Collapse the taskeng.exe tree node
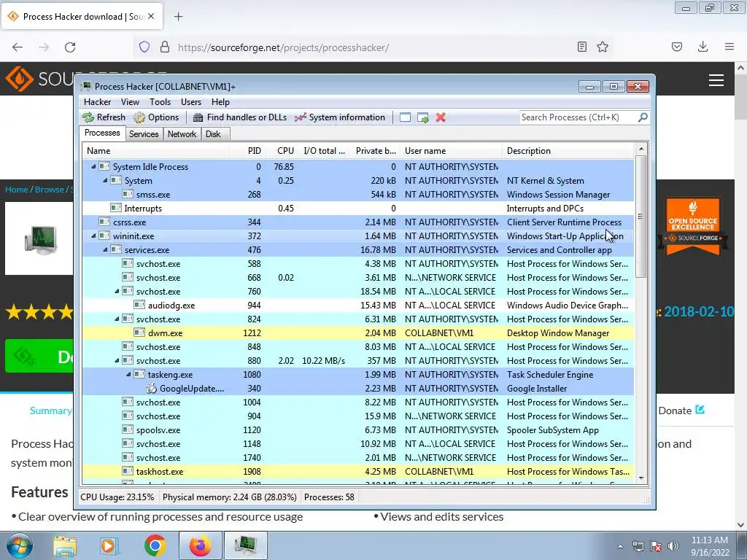This screenshot has width=747, height=560. click(128, 375)
